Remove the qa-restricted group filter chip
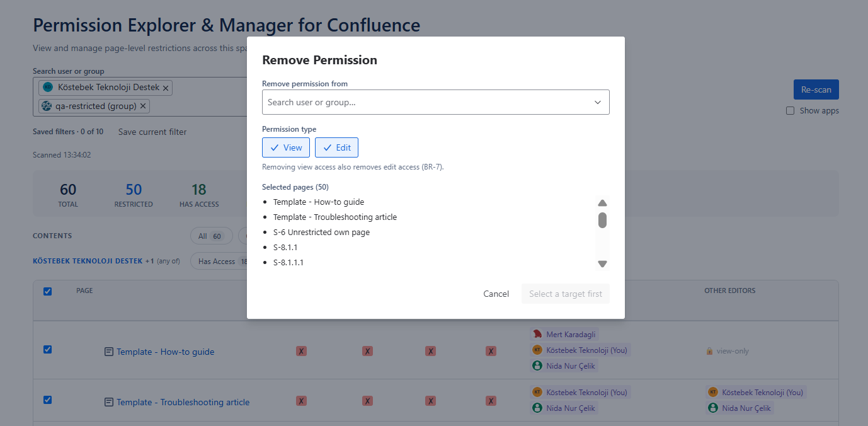Screen dimensions: 868x426 coord(143,106)
